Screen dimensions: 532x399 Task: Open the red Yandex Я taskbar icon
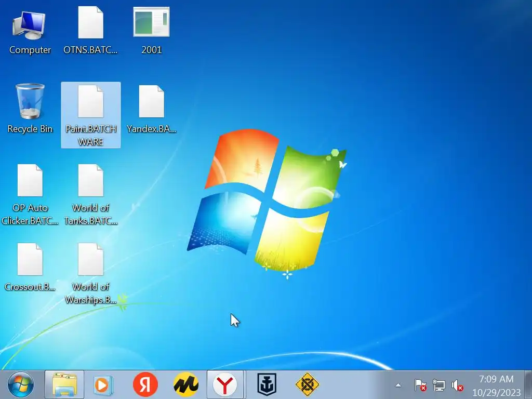145,385
